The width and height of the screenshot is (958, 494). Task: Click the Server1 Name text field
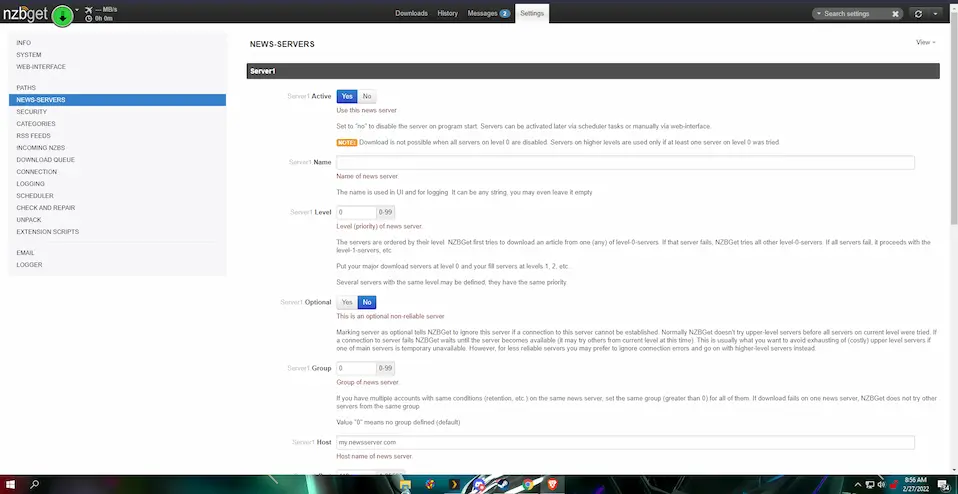[x=625, y=162]
